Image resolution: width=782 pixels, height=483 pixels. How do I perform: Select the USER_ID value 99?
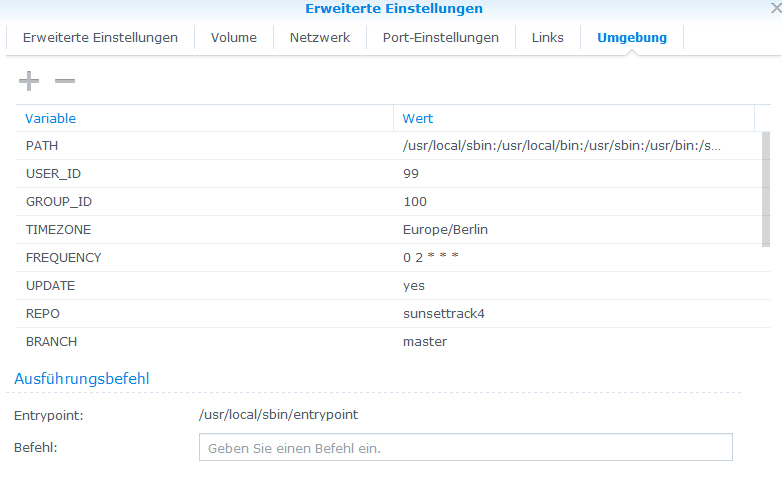[x=411, y=174]
